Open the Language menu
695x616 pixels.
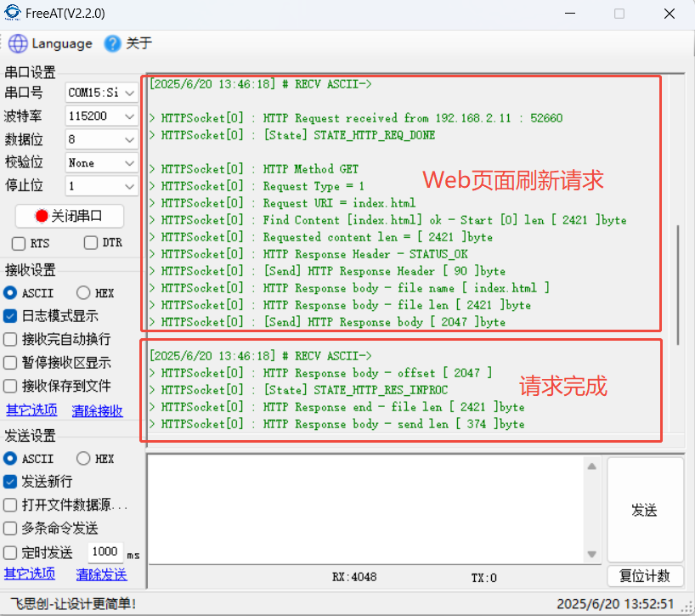click(61, 43)
